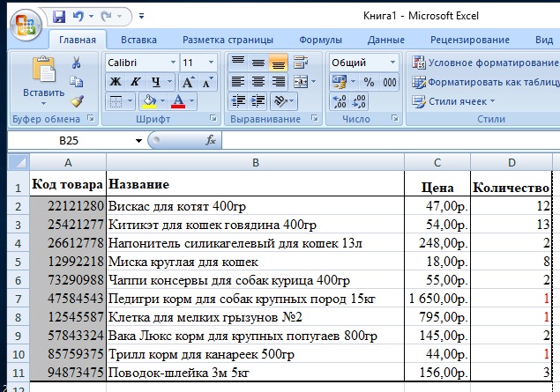
Task: Switch to Вставка ribbon tab
Action: coord(138,40)
